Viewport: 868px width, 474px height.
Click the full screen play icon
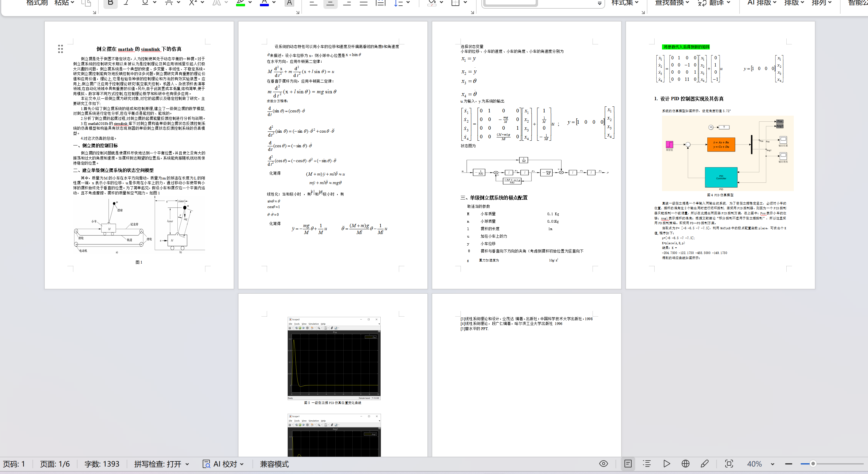coord(666,464)
